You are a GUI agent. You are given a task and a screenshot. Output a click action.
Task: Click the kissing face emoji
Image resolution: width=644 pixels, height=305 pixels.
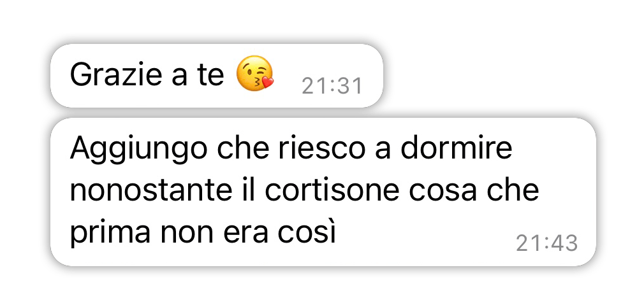(x=255, y=74)
